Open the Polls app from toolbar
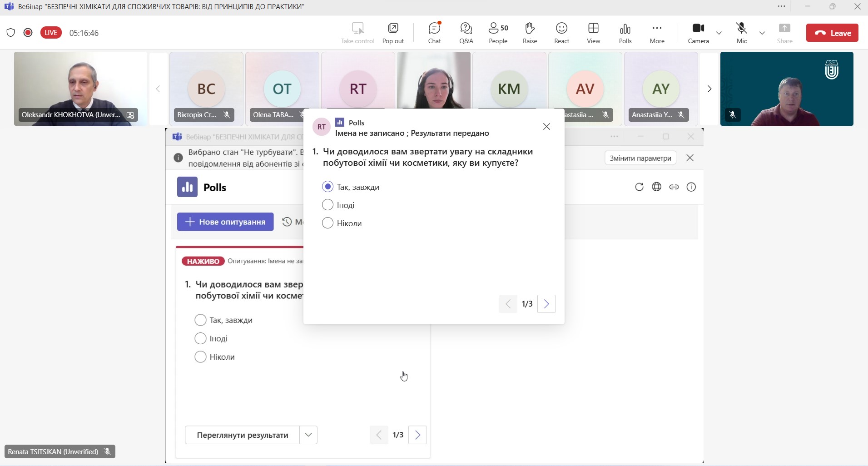This screenshot has width=868, height=466. [625, 33]
